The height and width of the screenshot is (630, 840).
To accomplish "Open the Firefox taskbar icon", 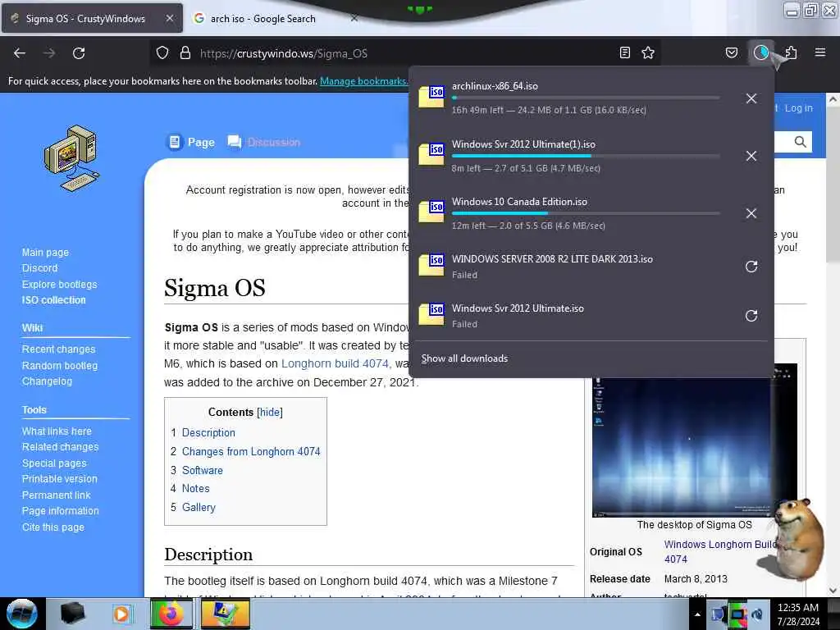I will [171, 614].
